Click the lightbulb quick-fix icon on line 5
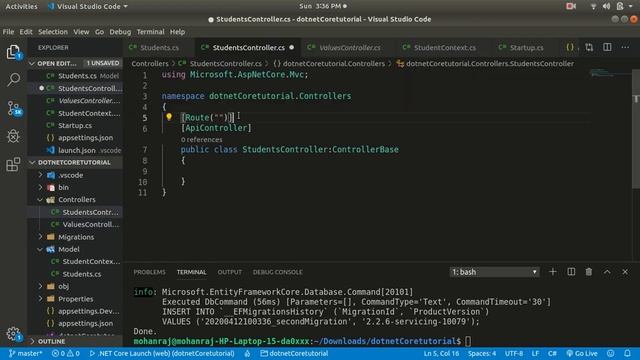640x360 pixels. 169,117
